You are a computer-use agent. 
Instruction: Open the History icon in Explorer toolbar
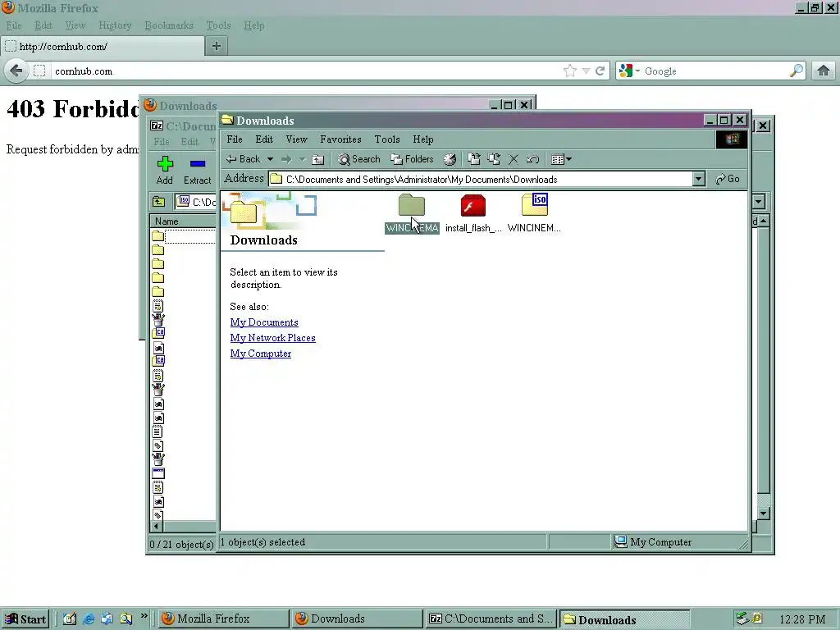[450, 159]
